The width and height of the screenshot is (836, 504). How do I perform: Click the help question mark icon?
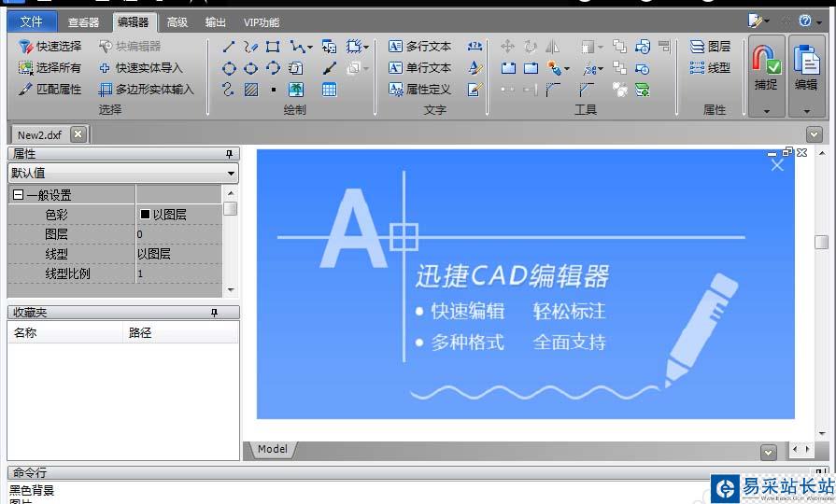tap(805, 21)
